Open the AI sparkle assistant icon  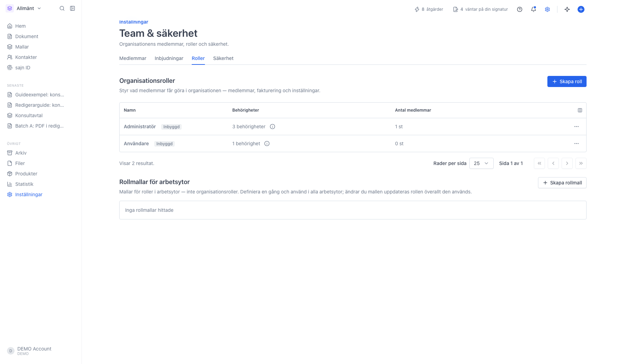click(567, 9)
